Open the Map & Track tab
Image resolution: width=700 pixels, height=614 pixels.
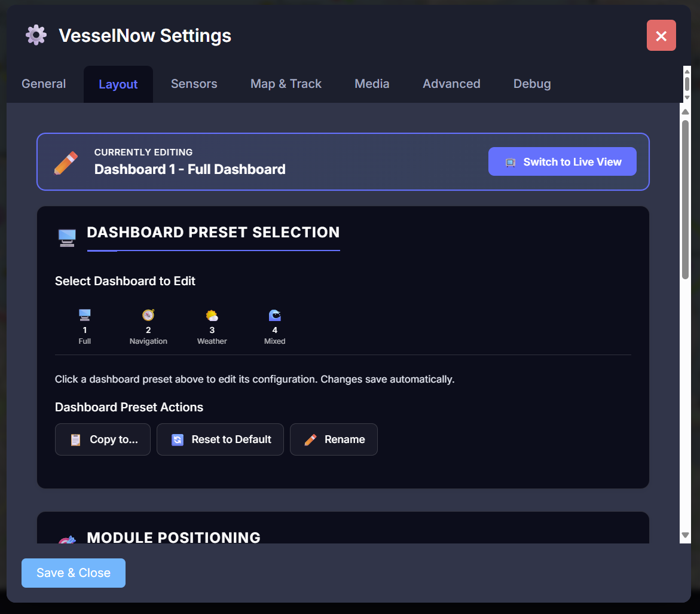[x=286, y=84]
